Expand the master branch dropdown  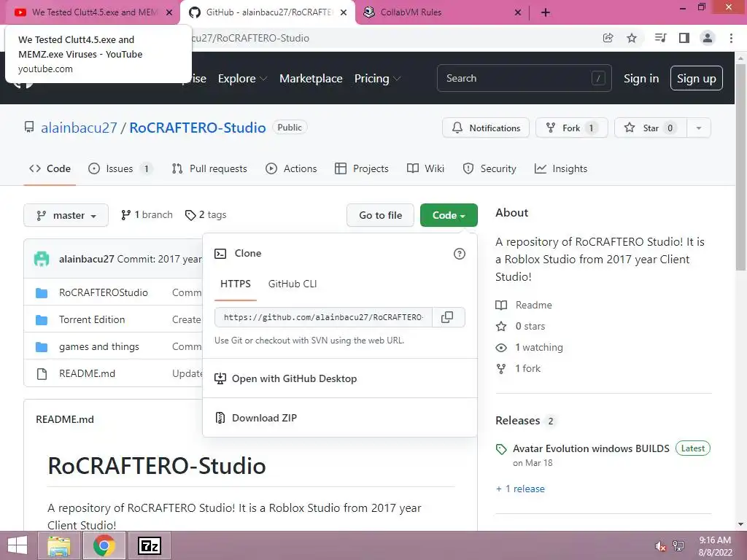66,215
